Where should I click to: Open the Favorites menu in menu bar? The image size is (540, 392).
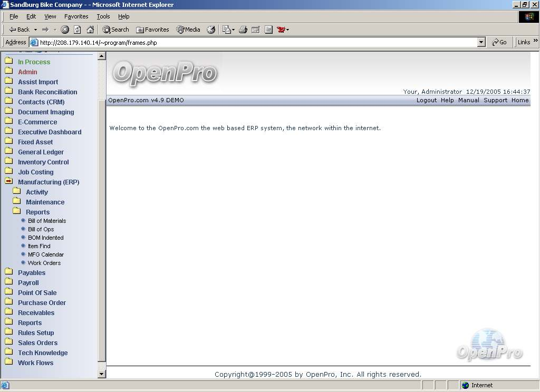pyautogui.click(x=76, y=16)
